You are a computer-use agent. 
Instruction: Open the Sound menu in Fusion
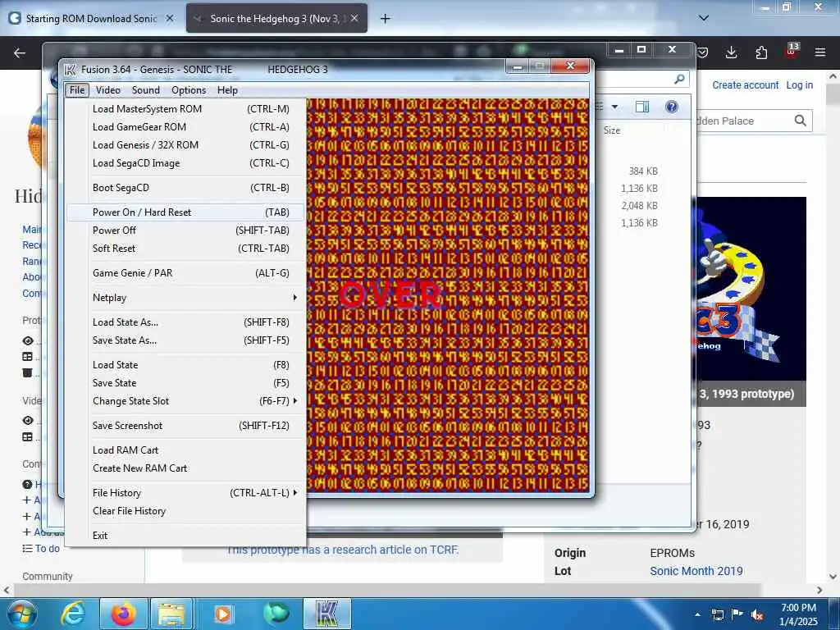(146, 90)
